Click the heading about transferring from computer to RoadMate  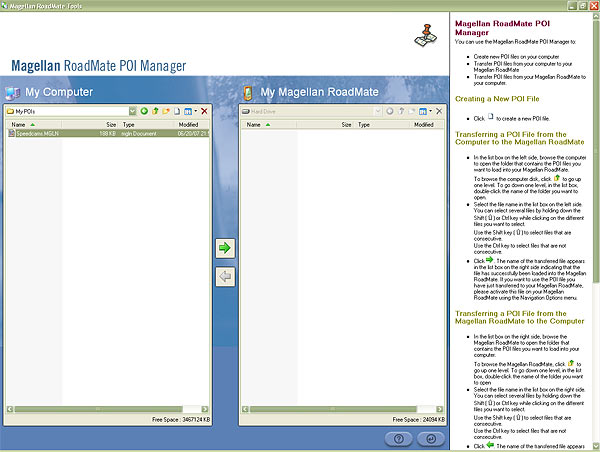click(520, 138)
